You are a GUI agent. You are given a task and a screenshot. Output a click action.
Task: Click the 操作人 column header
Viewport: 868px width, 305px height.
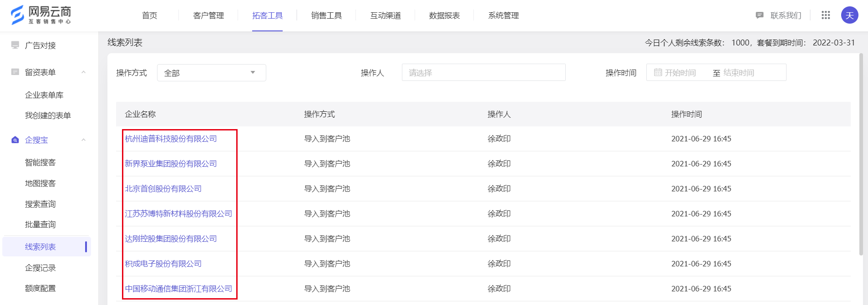pos(499,114)
